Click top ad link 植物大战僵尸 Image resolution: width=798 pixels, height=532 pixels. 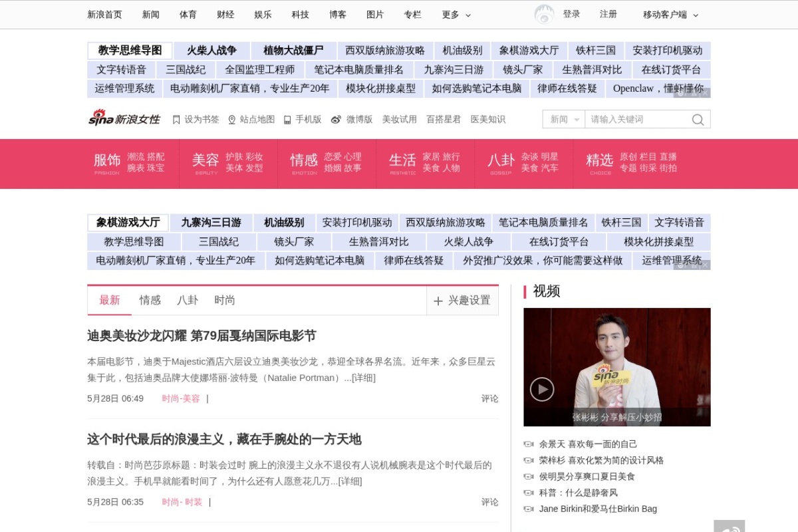click(293, 51)
